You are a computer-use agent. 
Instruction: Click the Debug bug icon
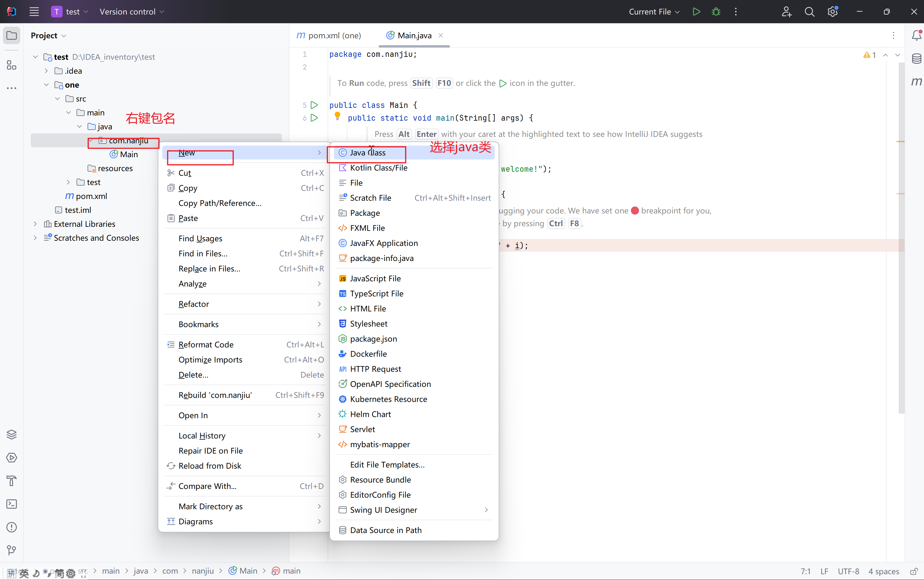pos(716,12)
